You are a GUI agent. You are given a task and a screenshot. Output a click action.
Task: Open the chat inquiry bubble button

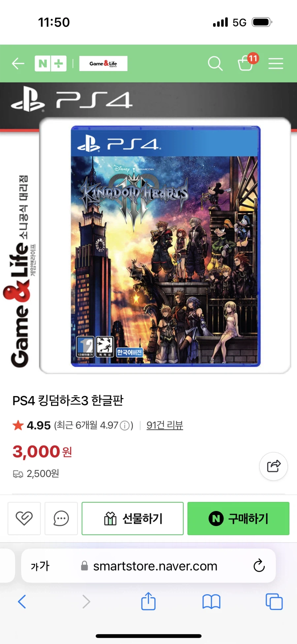(61, 518)
